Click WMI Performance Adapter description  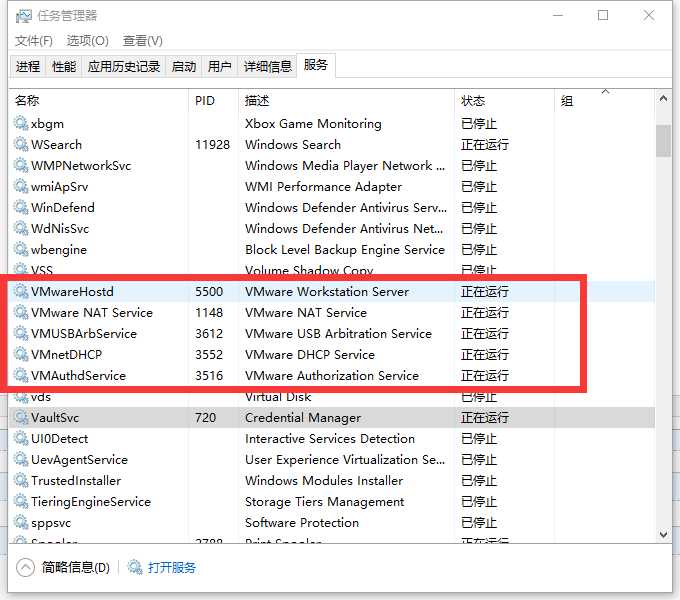click(x=323, y=186)
